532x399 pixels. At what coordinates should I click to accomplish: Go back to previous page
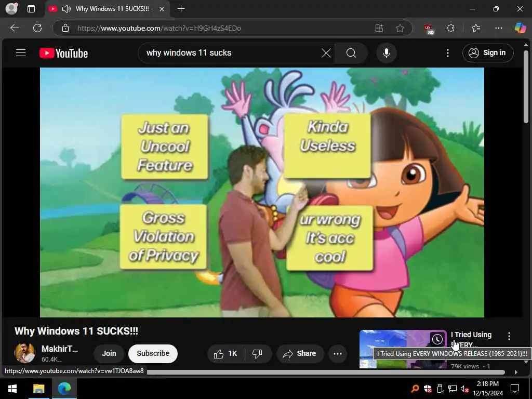(15, 28)
